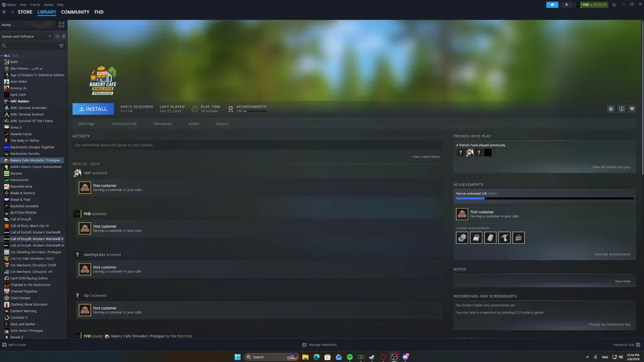Toggle library grid view icon beside Home
Viewport: 644px width, 362px height.
coord(61,25)
